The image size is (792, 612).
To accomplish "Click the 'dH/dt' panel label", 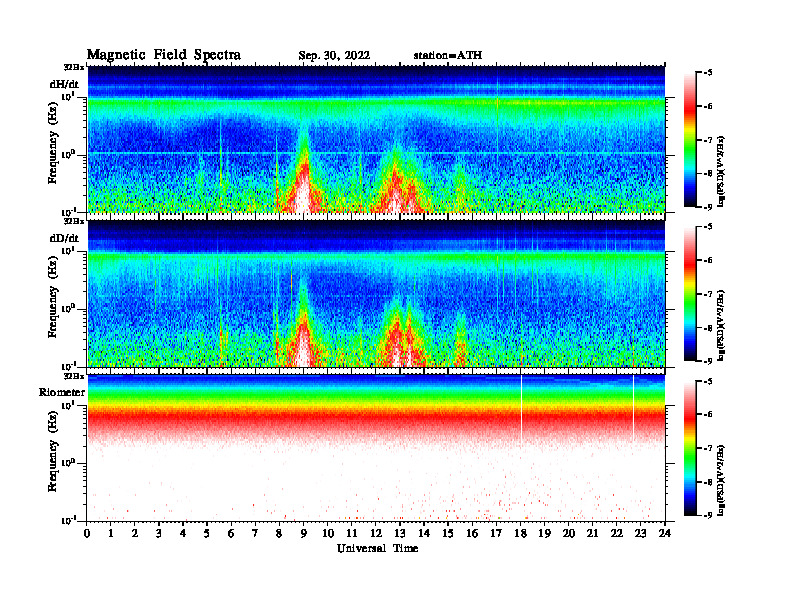I will (x=64, y=84).
